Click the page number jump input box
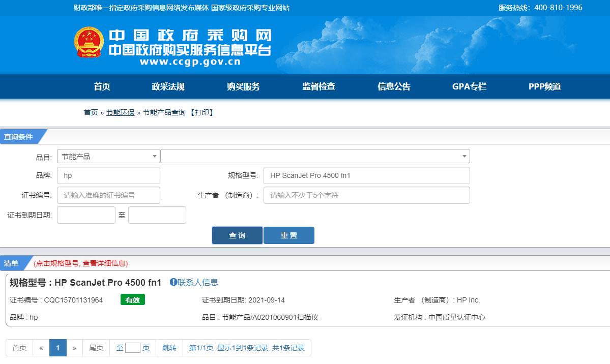610x364 pixels. coord(133,348)
